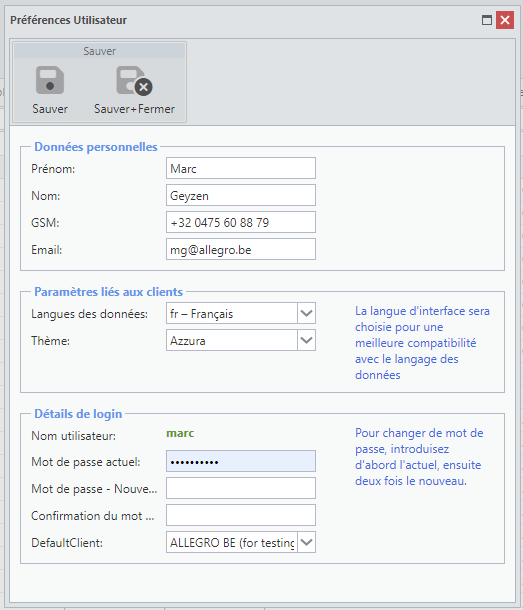523x610 pixels.
Task: Maximize the Préférences Utilisateur window
Action: (487, 20)
